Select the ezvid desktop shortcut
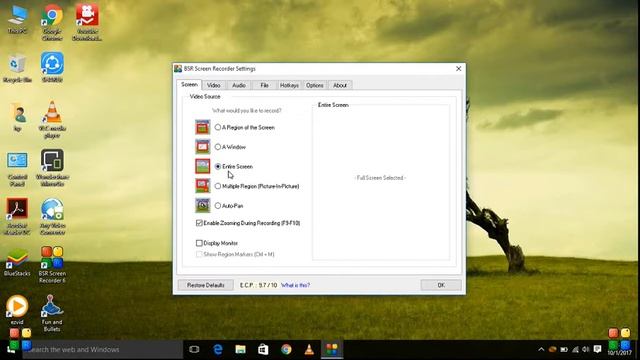 18,310
